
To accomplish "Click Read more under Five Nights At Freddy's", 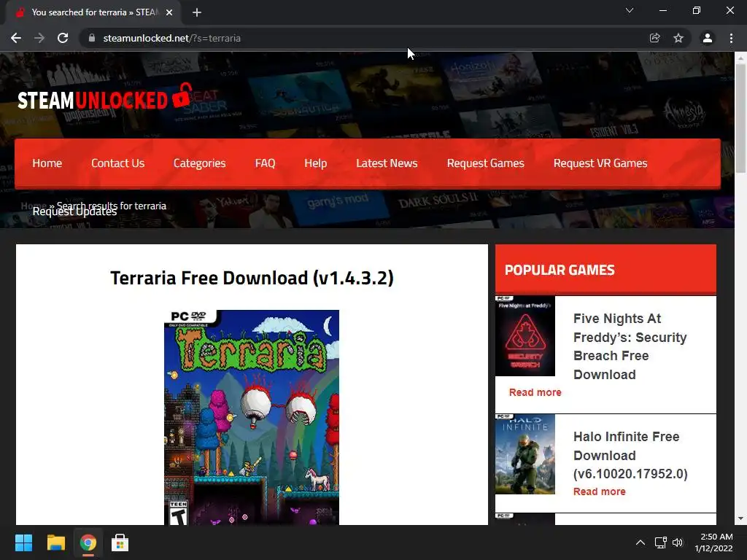I will point(535,392).
